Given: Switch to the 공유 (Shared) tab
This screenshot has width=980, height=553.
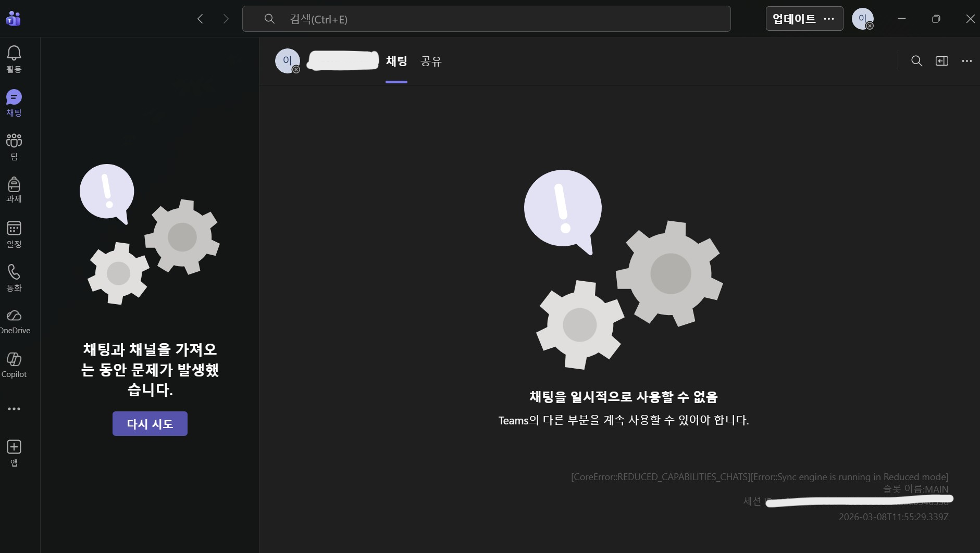Looking at the screenshot, I should 431,61.
